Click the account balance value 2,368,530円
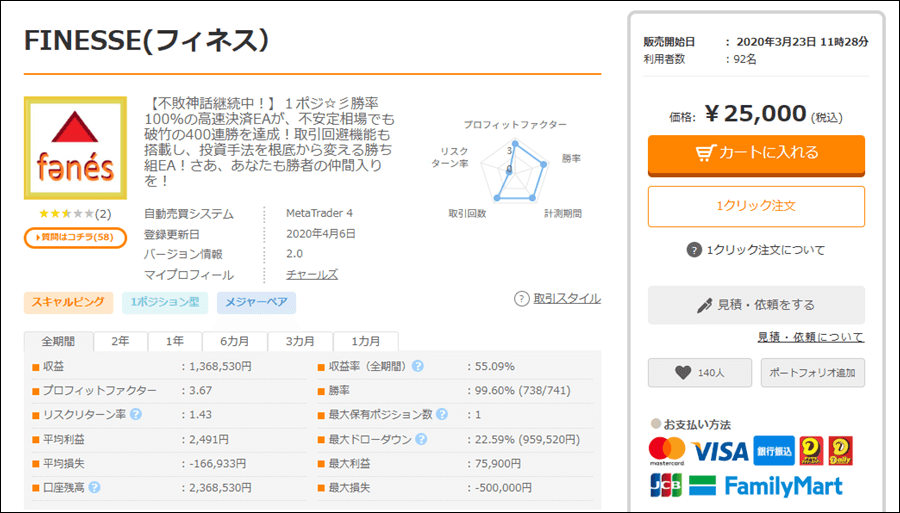Image resolution: width=900 pixels, height=513 pixels. [x=220, y=488]
